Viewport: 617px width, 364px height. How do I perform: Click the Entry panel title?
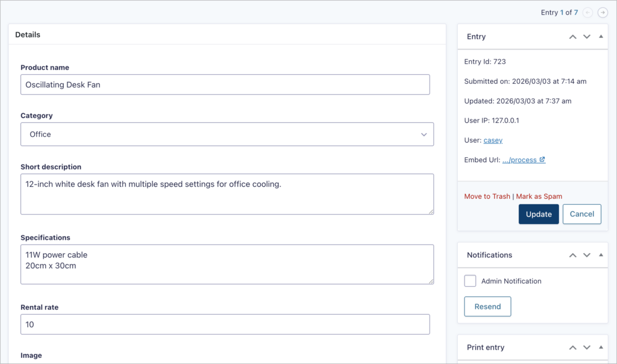pyautogui.click(x=476, y=37)
